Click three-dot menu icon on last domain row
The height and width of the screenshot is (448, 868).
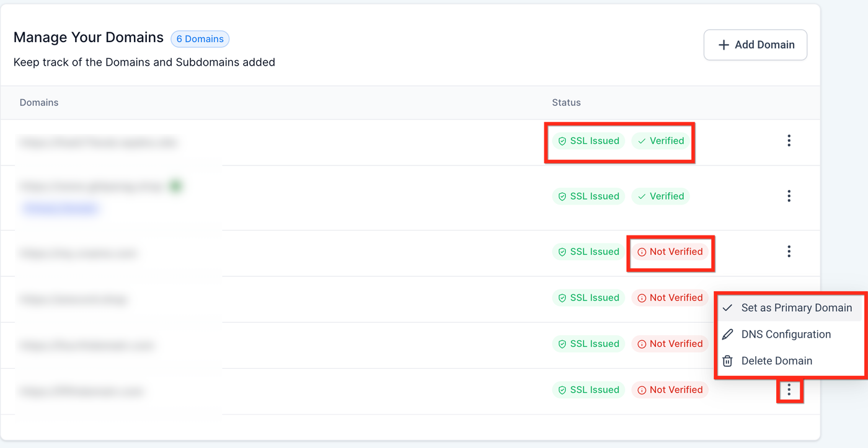point(789,390)
